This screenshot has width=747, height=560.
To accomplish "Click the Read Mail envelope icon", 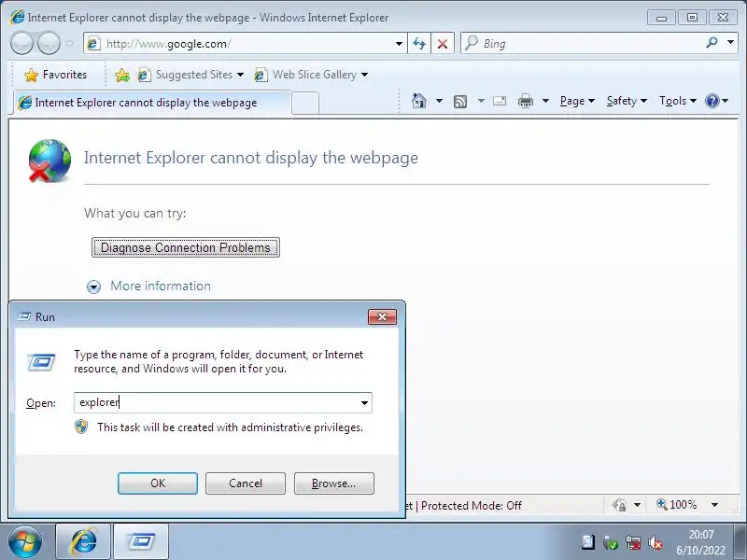I will (x=500, y=101).
